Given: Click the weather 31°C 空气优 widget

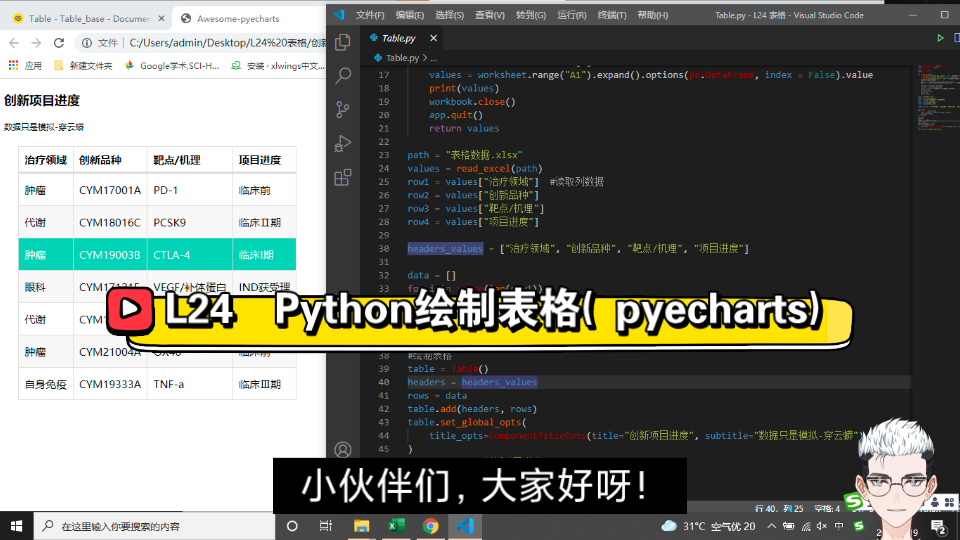Looking at the screenshot, I should pyautogui.click(x=709, y=526).
